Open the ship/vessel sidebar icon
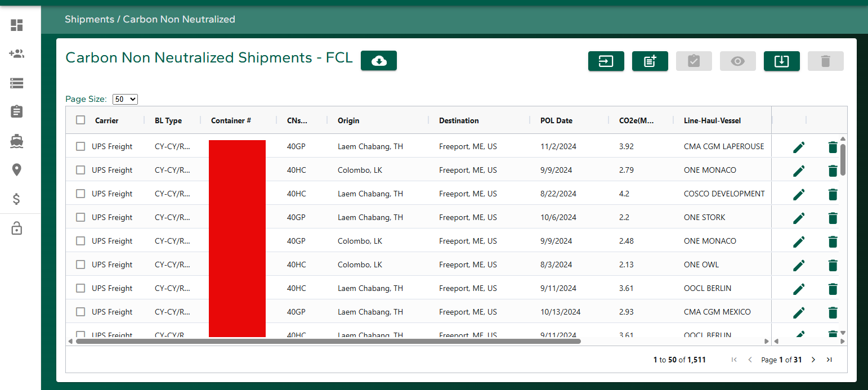 [17, 141]
